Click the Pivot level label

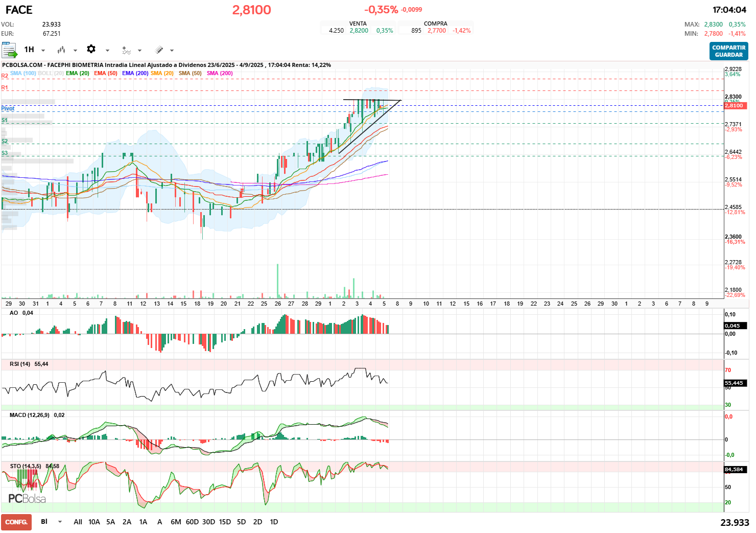(8, 108)
